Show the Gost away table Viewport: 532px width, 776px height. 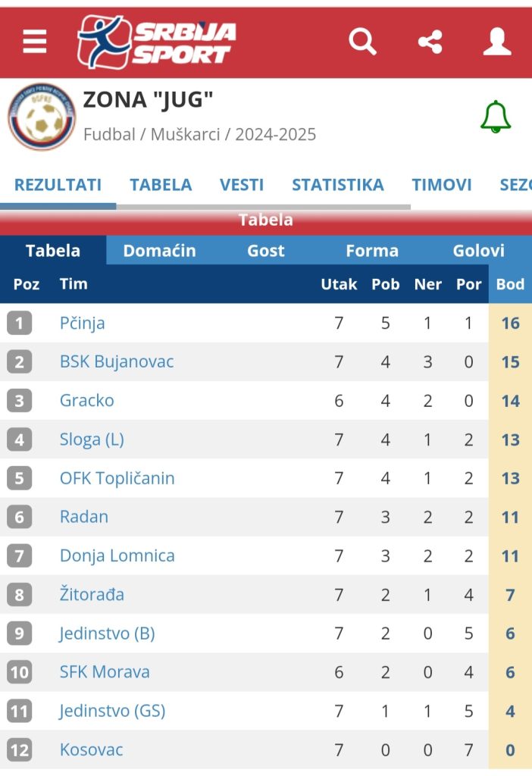click(x=266, y=251)
